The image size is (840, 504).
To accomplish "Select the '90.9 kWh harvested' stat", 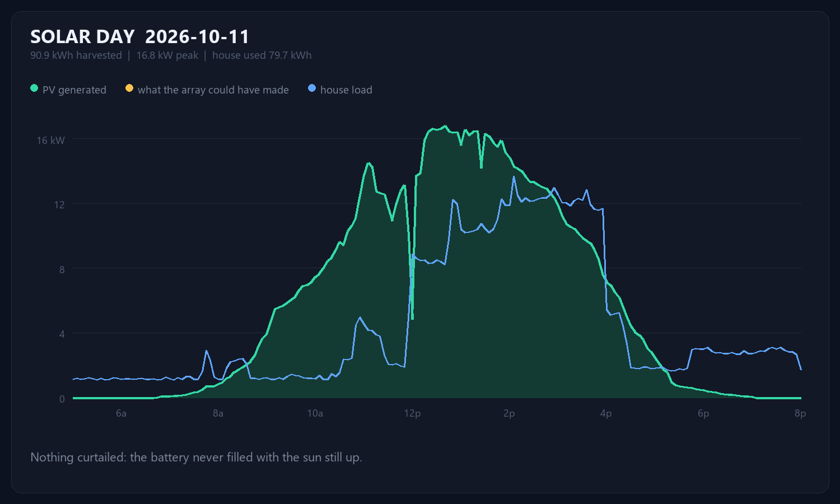I will [x=76, y=55].
